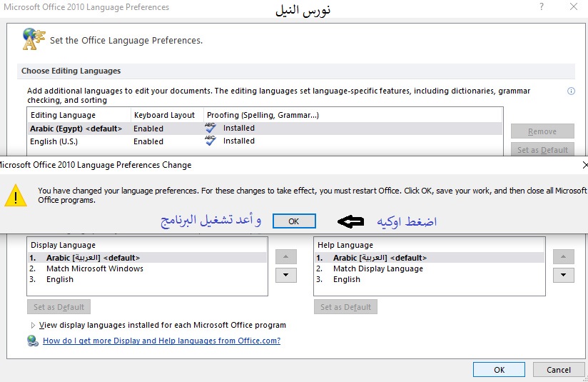Click the proofing icon for Arabic (Egypt)
The height and width of the screenshot is (382, 588).
[x=211, y=129]
